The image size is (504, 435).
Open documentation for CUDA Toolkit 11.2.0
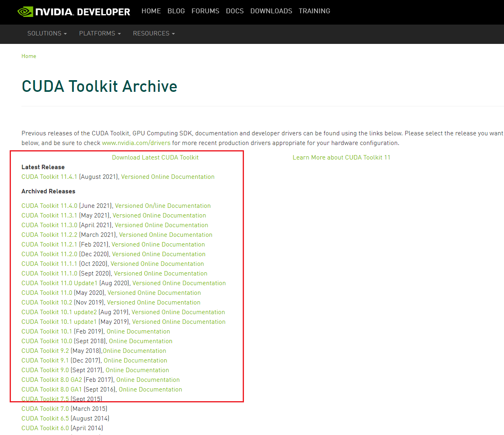[159, 254]
